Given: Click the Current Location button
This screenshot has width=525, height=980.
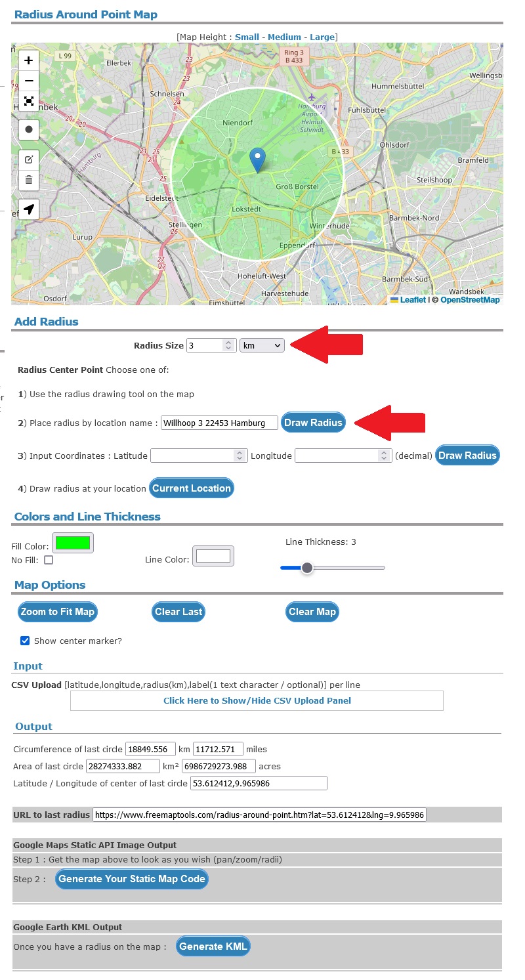Looking at the screenshot, I should (192, 488).
